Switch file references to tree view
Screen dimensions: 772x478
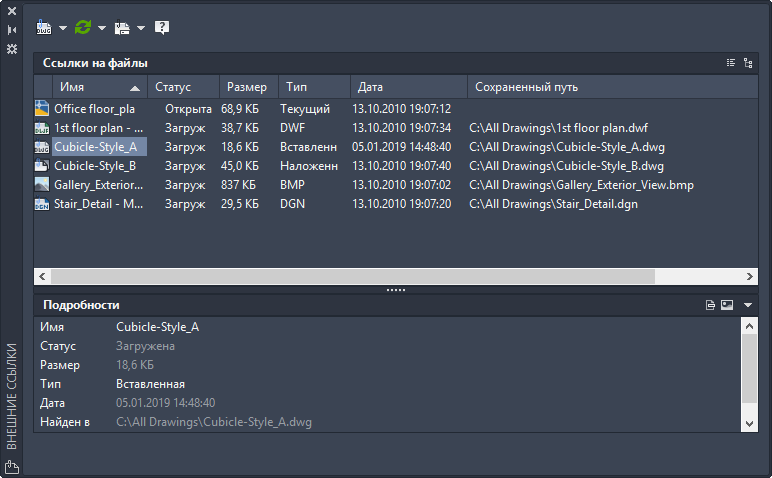click(x=748, y=63)
